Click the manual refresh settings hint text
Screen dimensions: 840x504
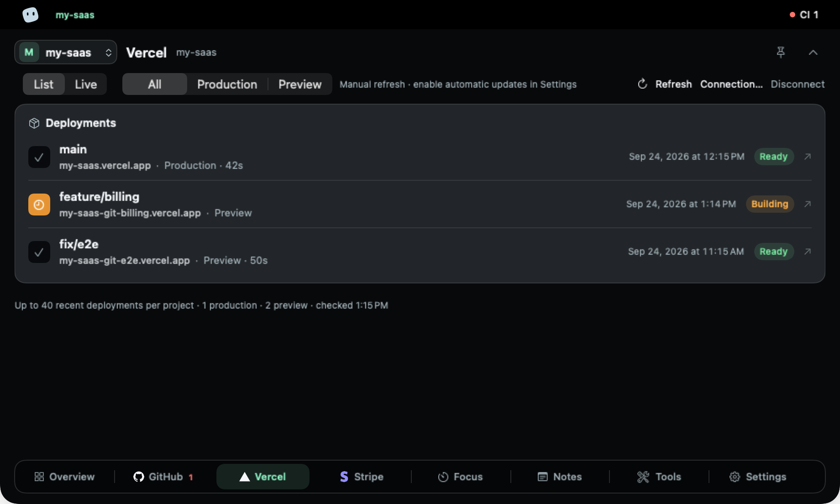(x=458, y=84)
